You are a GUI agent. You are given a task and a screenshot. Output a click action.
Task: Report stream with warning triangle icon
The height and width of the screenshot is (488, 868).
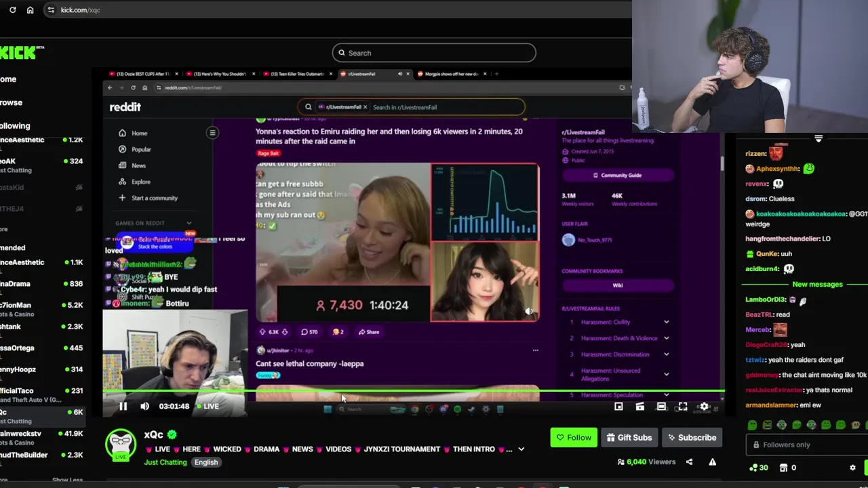[x=712, y=462]
